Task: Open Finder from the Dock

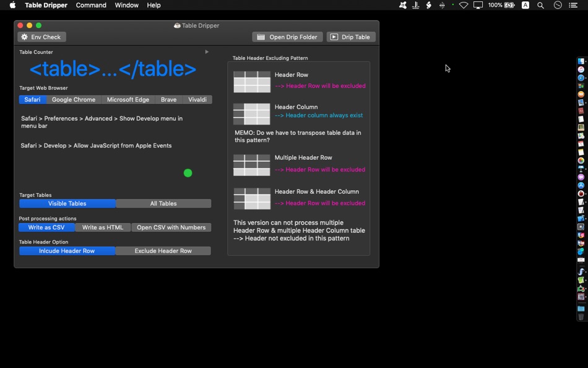Action: pyautogui.click(x=581, y=61)
